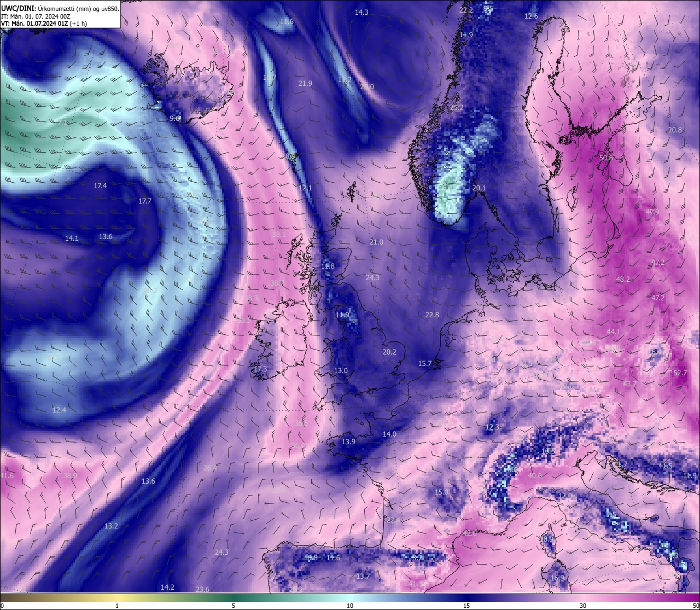Click the 14.1 value label

72,239
